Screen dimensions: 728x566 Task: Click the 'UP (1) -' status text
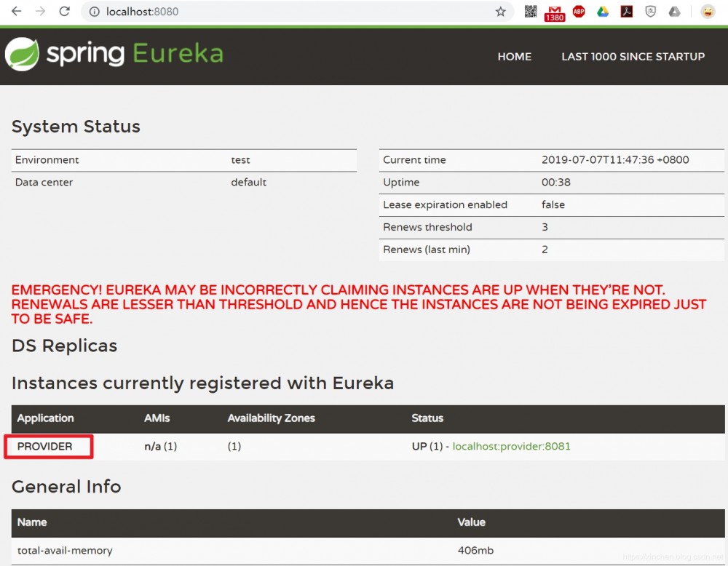[430, 446]
